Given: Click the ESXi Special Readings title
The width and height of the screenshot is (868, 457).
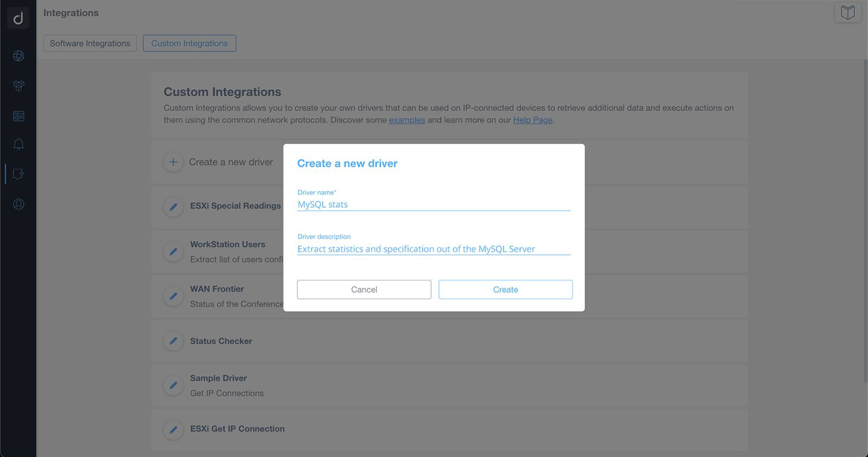Looking at the screenshot, I should pos(235,206).
